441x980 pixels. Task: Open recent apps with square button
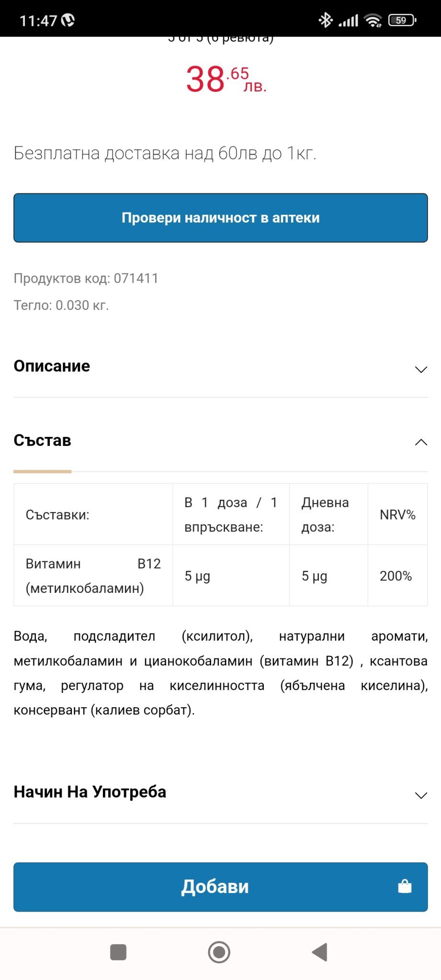(x=118, y=952)
